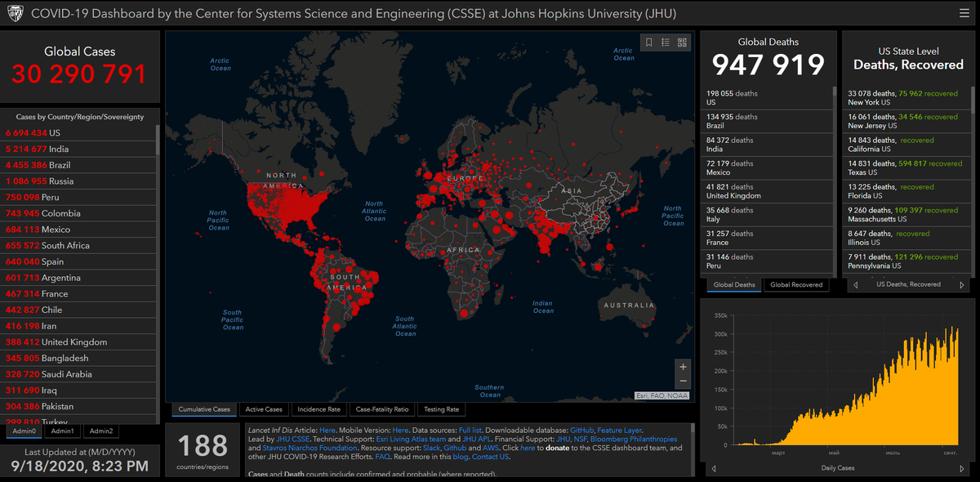Select the New Jersey US state row
The width and height of the screenshot is (980, 482).
click(906, 121)
